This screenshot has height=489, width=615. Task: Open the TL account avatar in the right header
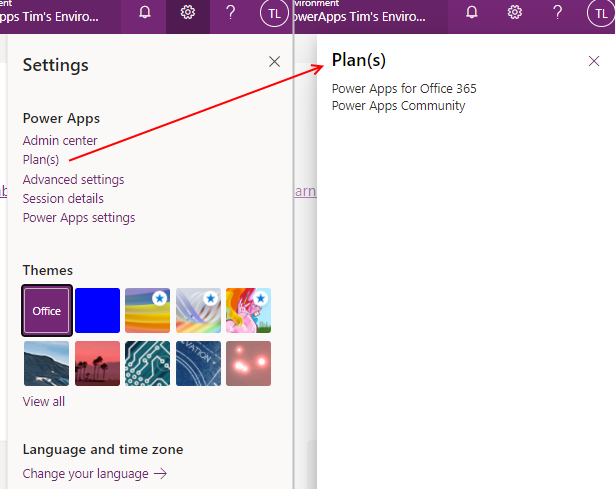click(x=601, y=14)
